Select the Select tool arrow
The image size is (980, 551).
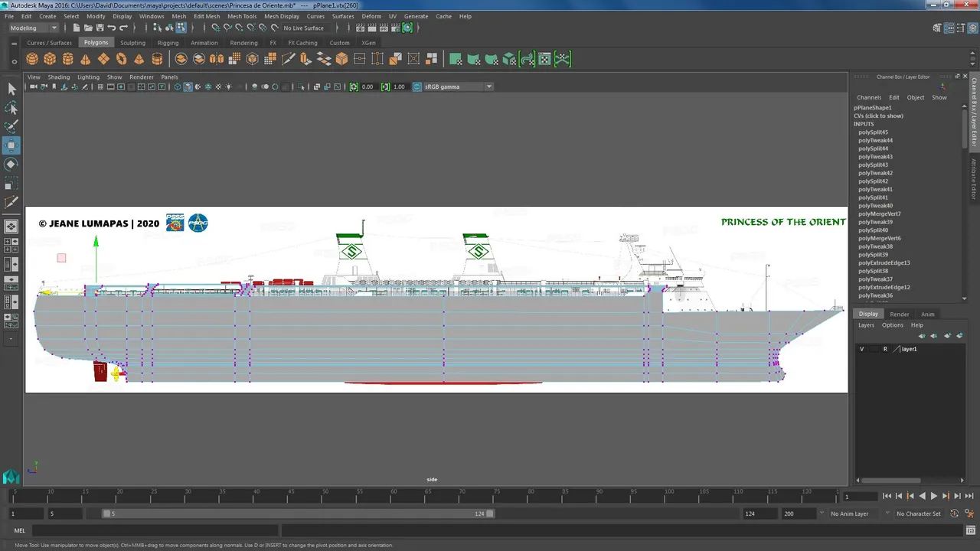coord(11,89)
